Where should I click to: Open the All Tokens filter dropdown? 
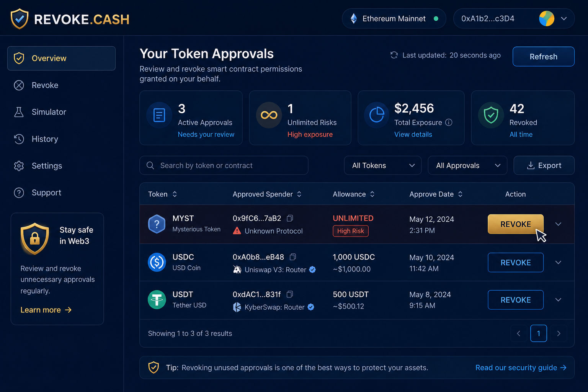(383, 165)
